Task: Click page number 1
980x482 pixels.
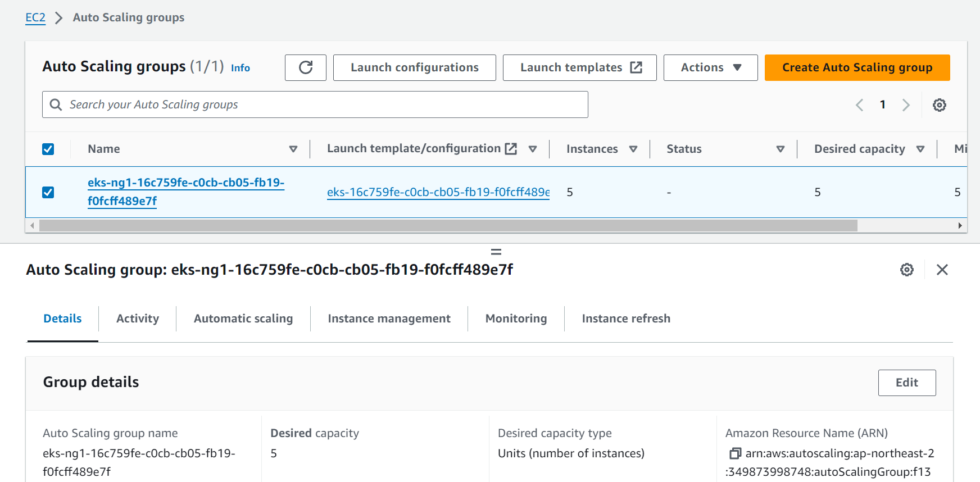Action: tap(883, 104)
